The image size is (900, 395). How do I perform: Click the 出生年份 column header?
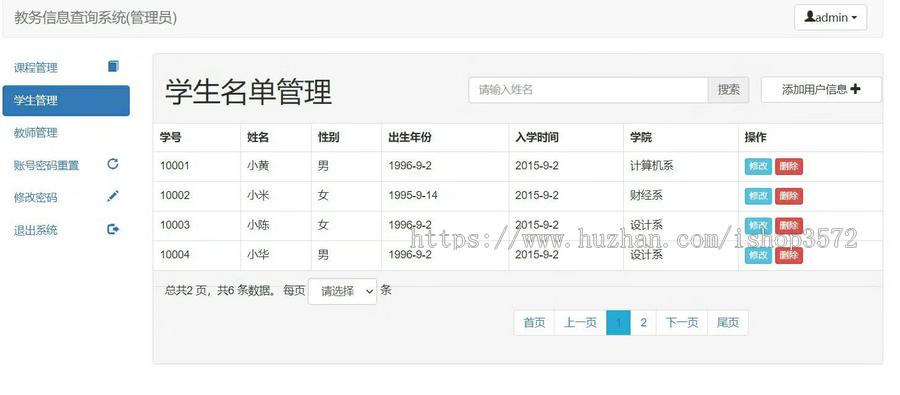(x=410, y=137)
